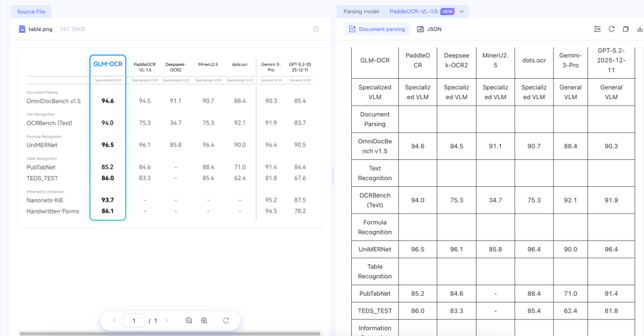Switch to the Document parsing tab
The width and height of the screenshot is (644, 336).
[377, 29]
